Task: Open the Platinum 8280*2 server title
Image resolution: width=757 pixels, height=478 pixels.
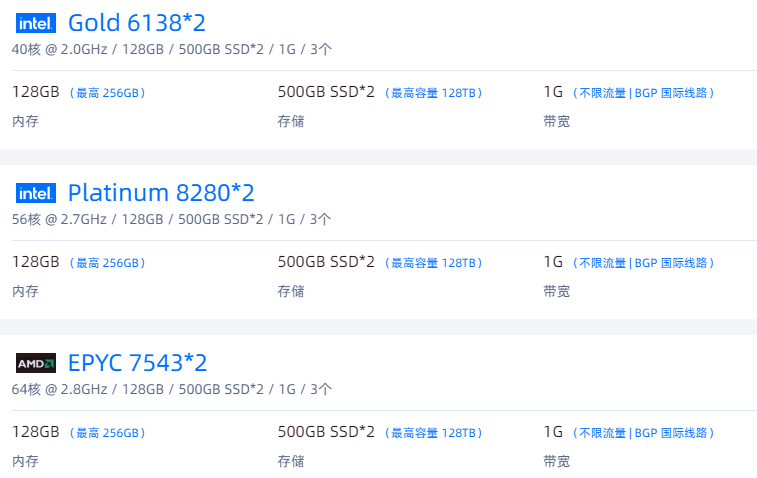Action: tap(161, 193)
